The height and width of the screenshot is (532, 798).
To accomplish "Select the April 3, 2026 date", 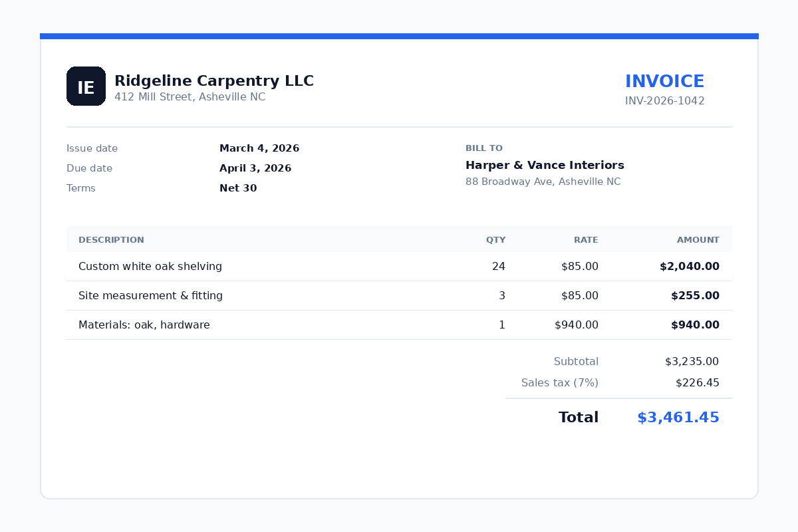I will tap(255, 168).
